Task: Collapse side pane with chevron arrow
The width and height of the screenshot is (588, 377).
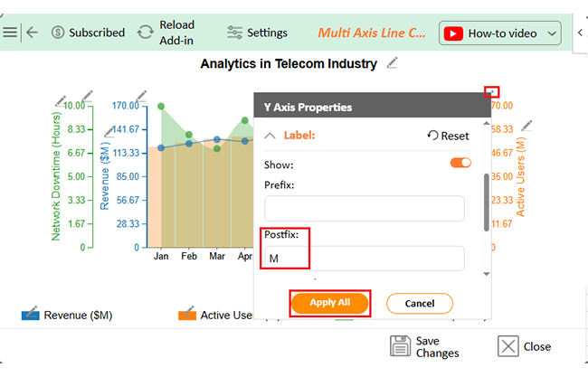Action: [x=580, y=33]
